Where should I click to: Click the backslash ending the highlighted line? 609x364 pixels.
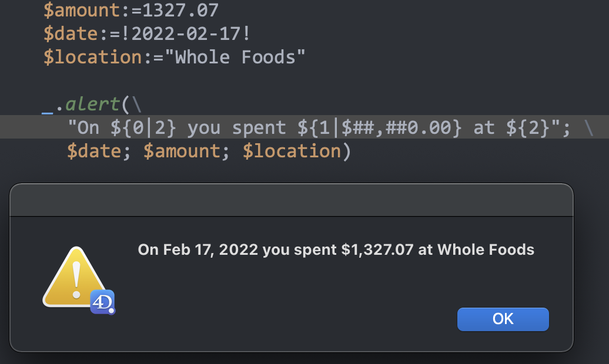pyautogui.click(x=588, y=127)
